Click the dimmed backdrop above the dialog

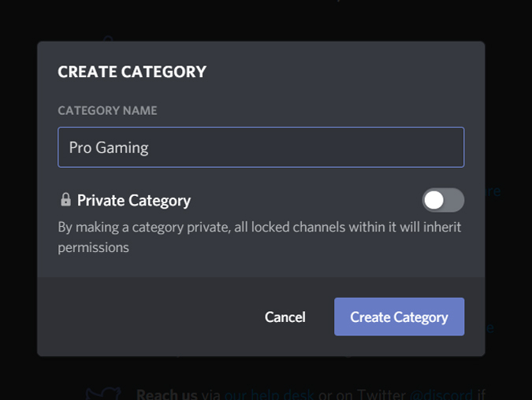point(260,20)
